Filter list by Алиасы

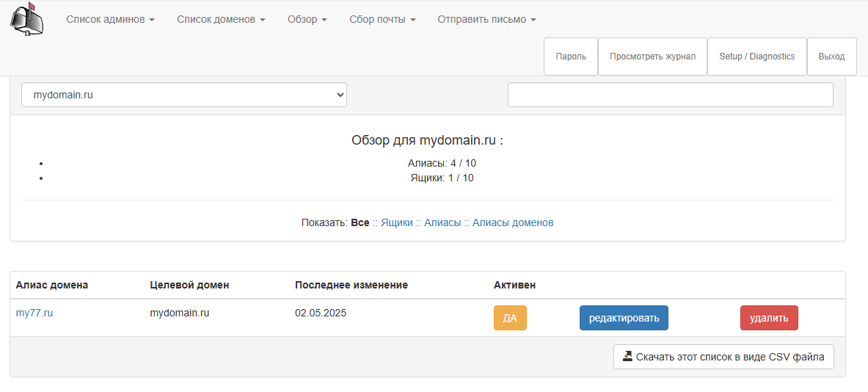click(x=442, y=222)
